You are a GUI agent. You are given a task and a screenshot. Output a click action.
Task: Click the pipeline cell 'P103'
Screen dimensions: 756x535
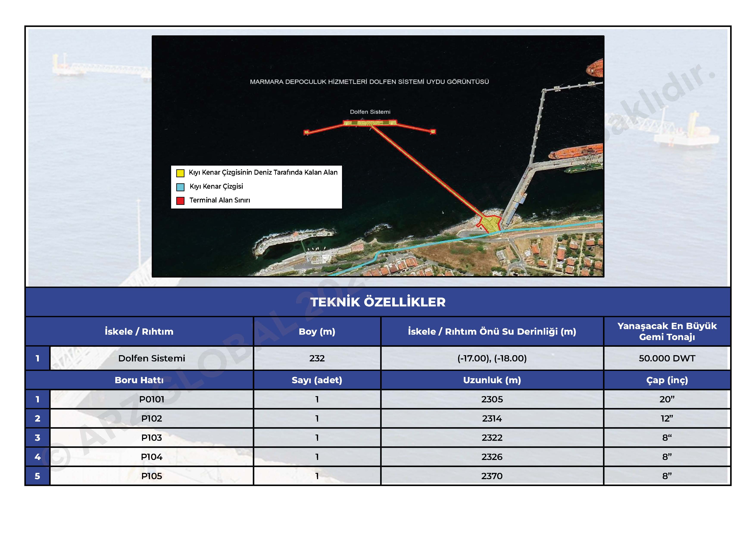tap(152, 438)
